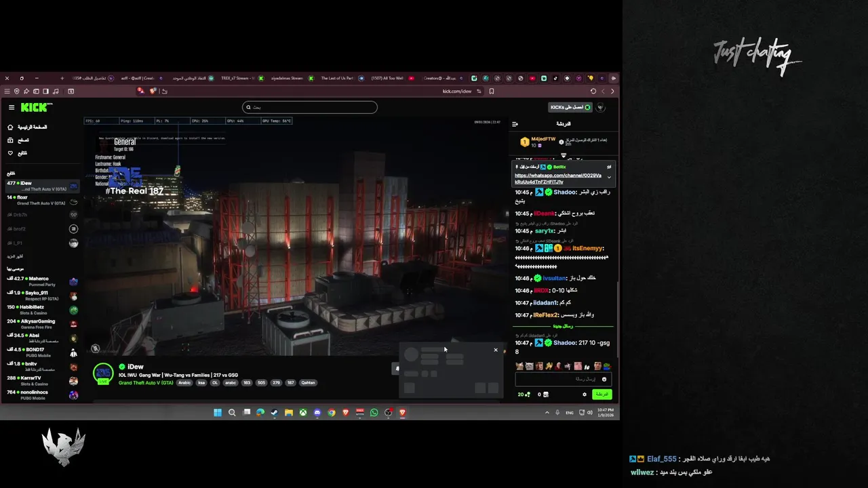Go to the Kick home page icon
This screenshot has height=488, width=868.
(x=10, y=127)
